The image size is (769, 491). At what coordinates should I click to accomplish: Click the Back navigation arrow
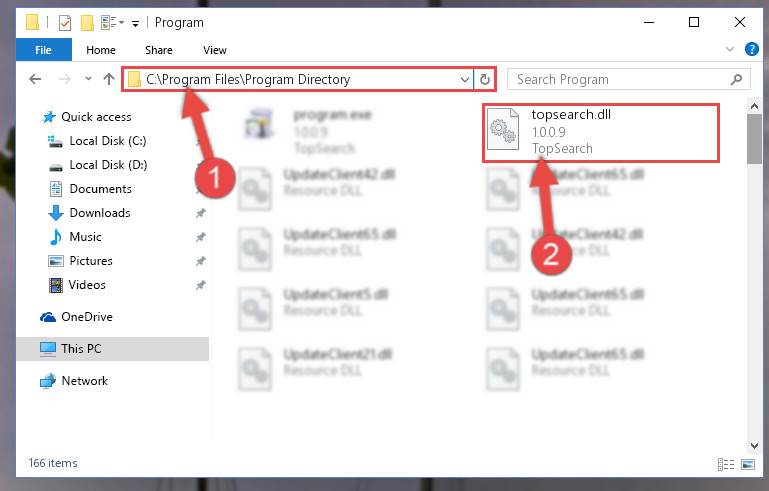(x=35, y=79)
